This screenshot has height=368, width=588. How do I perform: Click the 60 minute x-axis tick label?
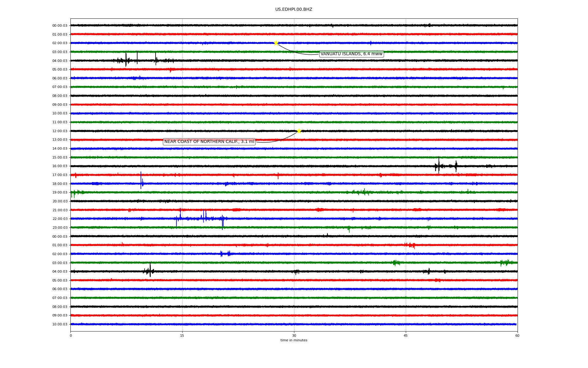517,335
